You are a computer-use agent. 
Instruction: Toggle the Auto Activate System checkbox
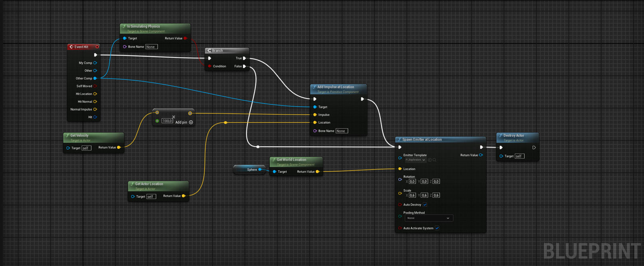pos(437,228)
